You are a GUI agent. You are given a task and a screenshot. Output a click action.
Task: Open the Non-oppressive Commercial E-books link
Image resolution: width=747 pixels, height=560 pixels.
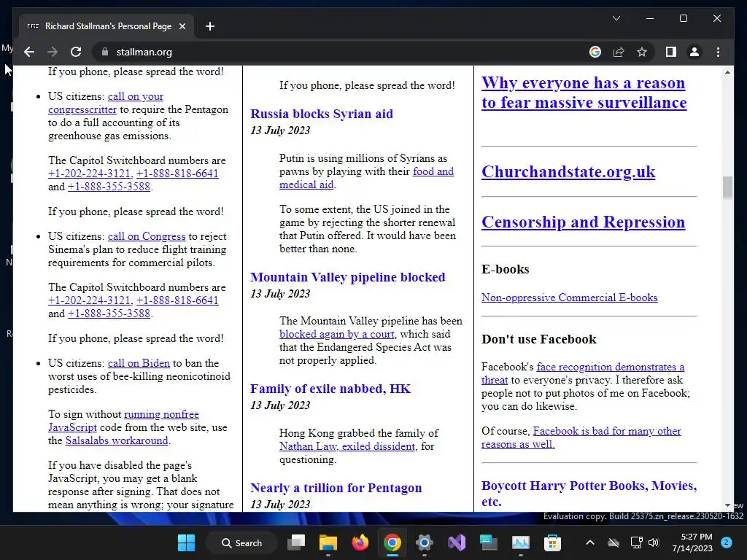coord(569,297)
